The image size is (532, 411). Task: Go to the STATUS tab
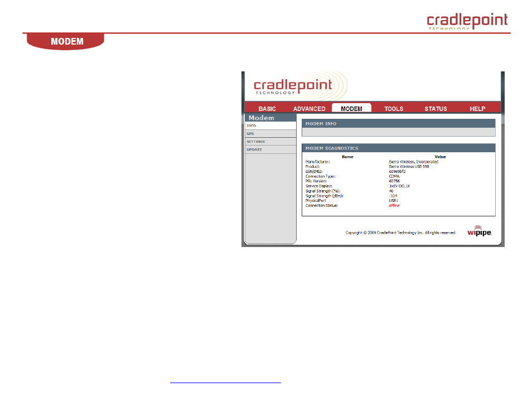(x=436, y=109)
